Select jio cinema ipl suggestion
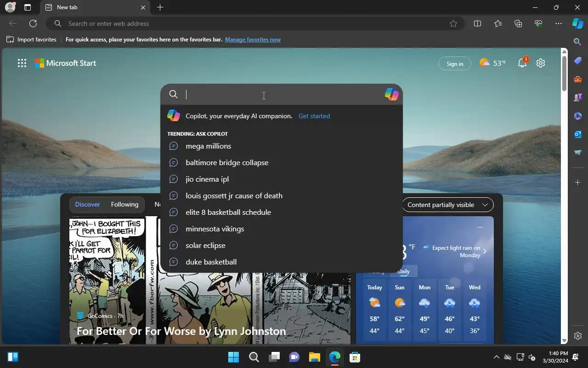Image resolution: width=588 pixels, height=368 pixels. click(281, 179)
